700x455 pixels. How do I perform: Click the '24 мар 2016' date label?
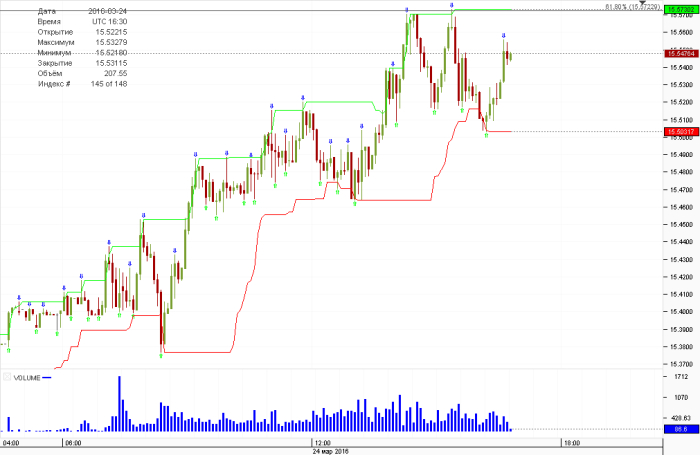pyautogui.click(x=330, y=451)
